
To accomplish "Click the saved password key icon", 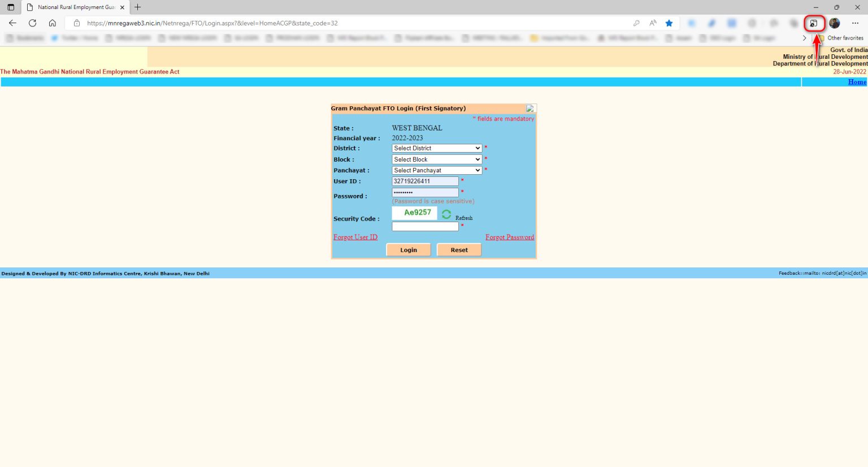I will tap(636, 23).
